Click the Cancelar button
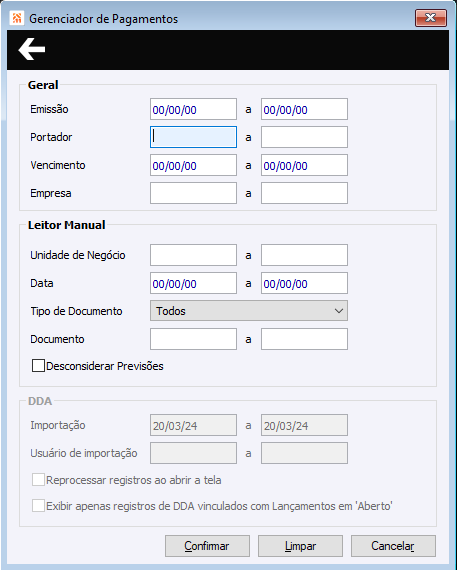This screenshot has height=570, width=457. pyautogui.click(x=393, y=546)
